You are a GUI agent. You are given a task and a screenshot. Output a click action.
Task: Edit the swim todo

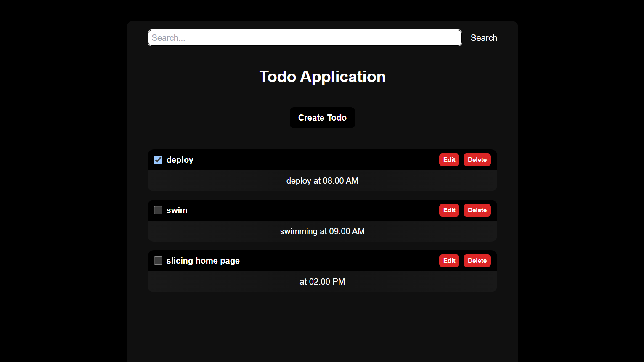pos(449,210)
